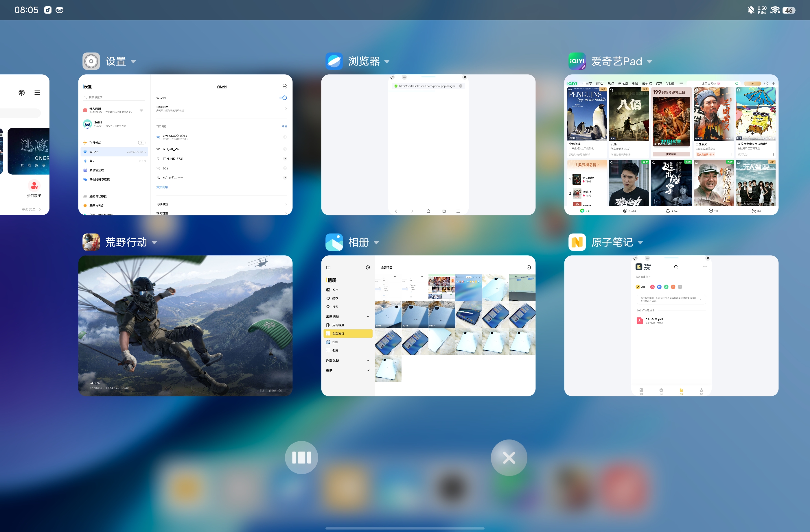Click the browser back arrow
This screenshot has width=810, height=532.
click(396, 211)
